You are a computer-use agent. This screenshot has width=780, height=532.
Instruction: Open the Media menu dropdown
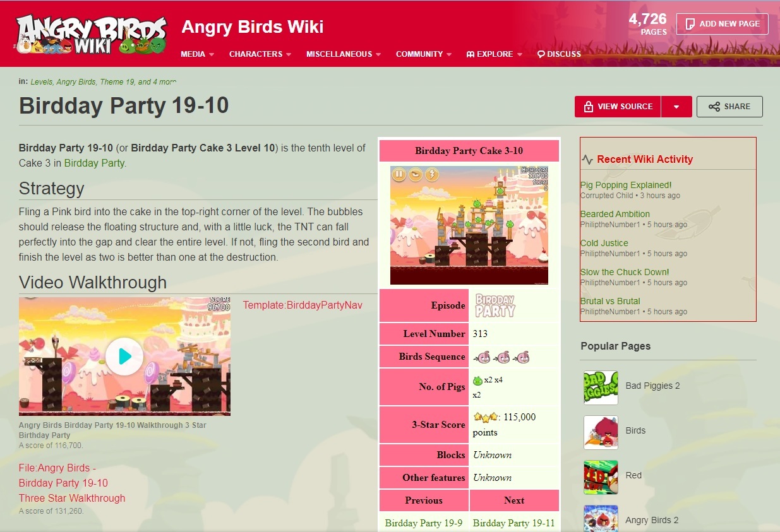point(197,54)
